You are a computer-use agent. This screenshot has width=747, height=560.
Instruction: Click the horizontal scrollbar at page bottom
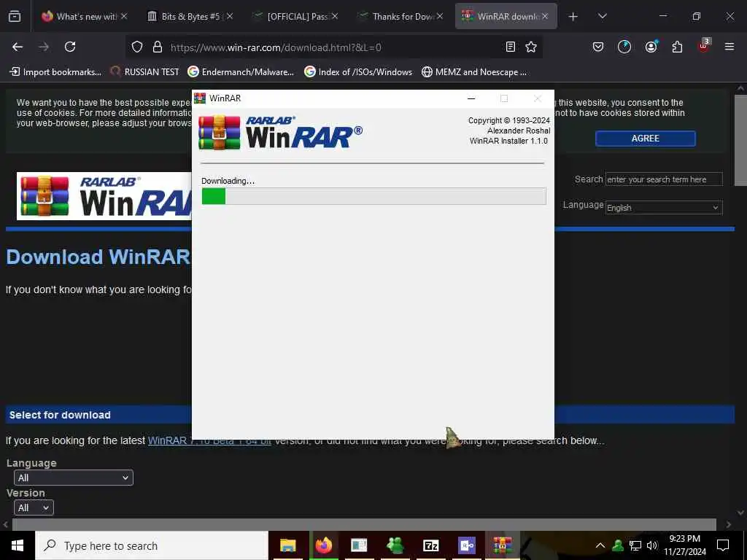(364, 524)
